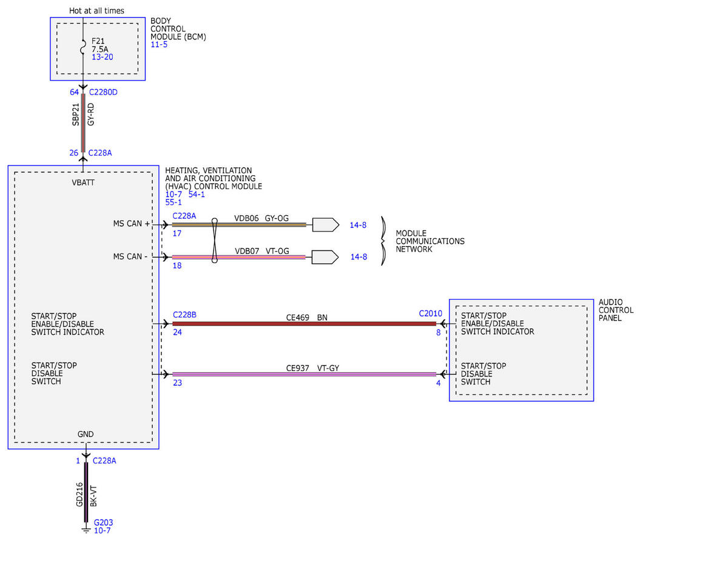Viewport: 728px width, 562px height.
Task: Open the 10-7 reference below G203
Action: coord(102,530)
